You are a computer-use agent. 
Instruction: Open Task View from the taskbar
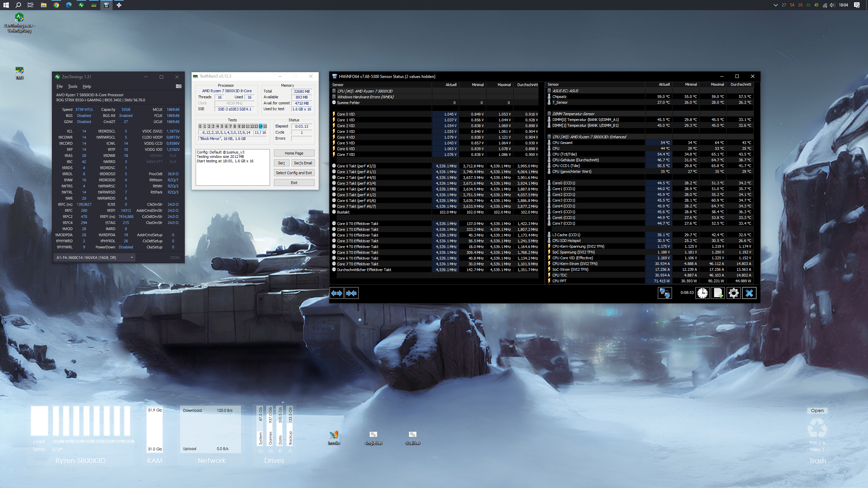pyautogui.click(x=31, y=5)
